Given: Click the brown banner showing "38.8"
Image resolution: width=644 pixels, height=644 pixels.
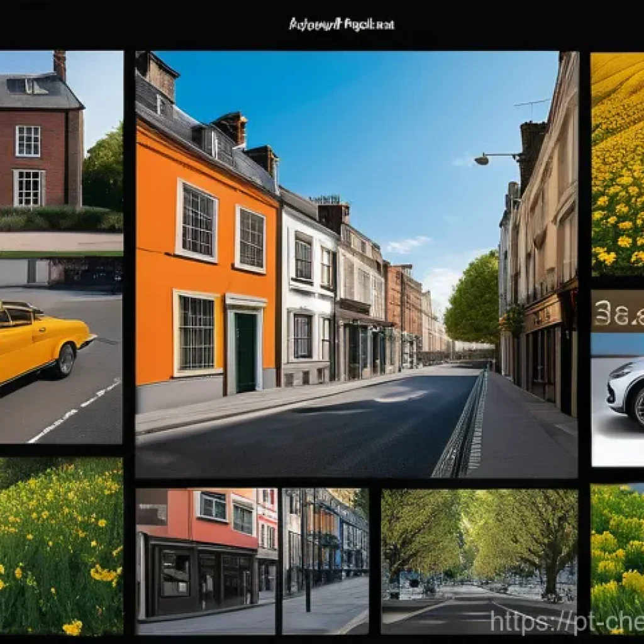Looking at the screenshot, I should 617,311.
